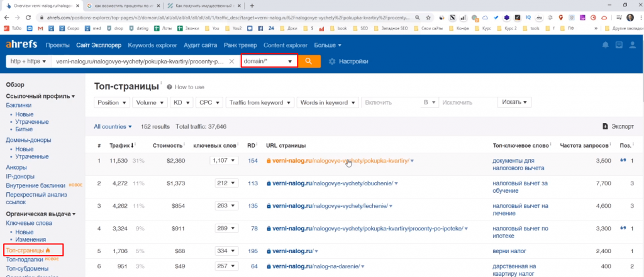Open the ToDo bookmark
This screenshot has width=644, height=277.
click(x=13, y=28)
